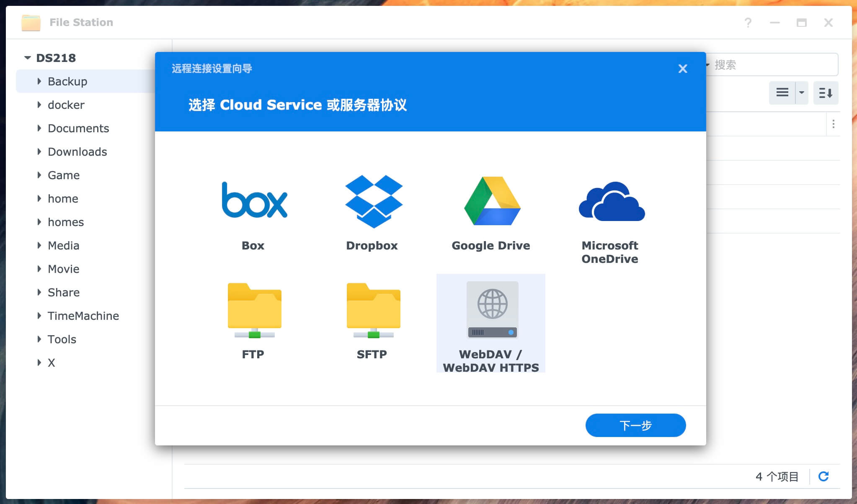Viewport: 857px width, 504px height.
Task: Select the Box cloud service icon
Action: coord(254,201)
